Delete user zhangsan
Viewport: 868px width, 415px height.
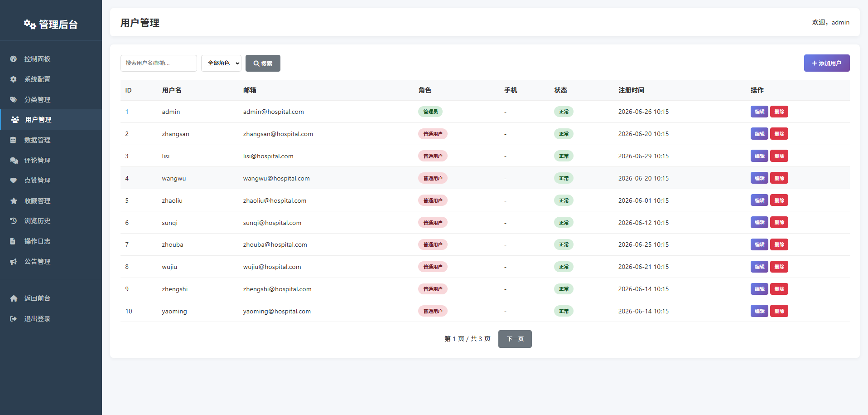coord(779,134)
